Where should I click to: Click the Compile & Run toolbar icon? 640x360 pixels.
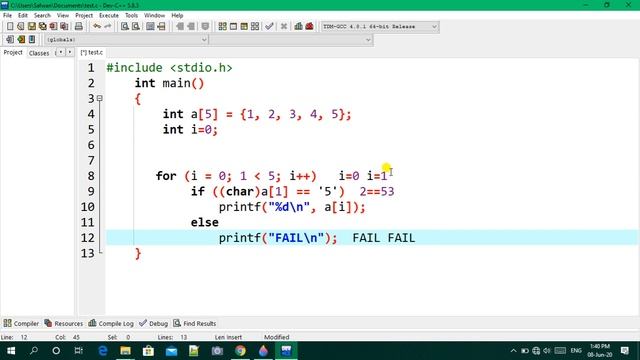(x=244, y=27)
